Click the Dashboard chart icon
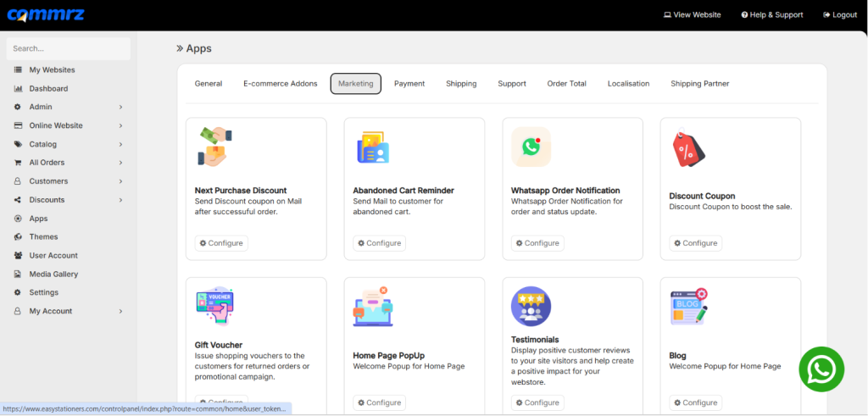The image size is (868, 416). (18, 88)
